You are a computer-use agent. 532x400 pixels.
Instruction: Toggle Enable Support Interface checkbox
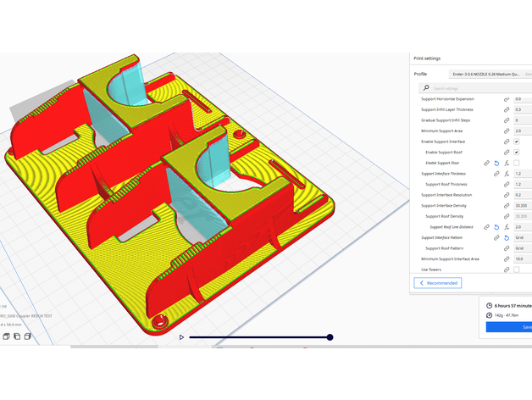tap(517, 142)
